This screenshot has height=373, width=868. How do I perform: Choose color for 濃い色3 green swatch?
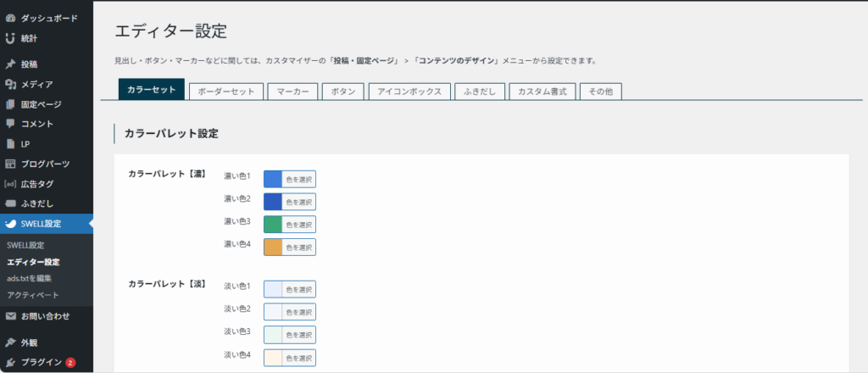tap(290, 225)
